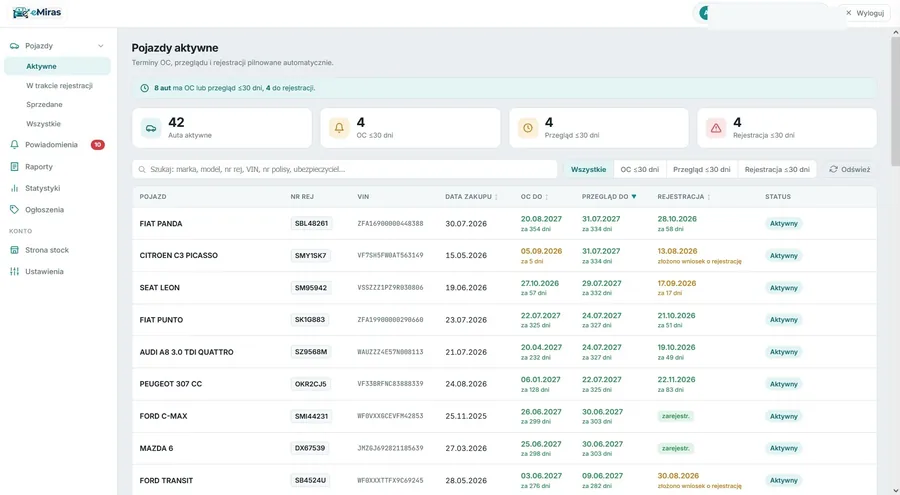Image resolution: width=900 pixels, height=495 pixels.
Task: Click the Status column header
Action: pos(778,197)
